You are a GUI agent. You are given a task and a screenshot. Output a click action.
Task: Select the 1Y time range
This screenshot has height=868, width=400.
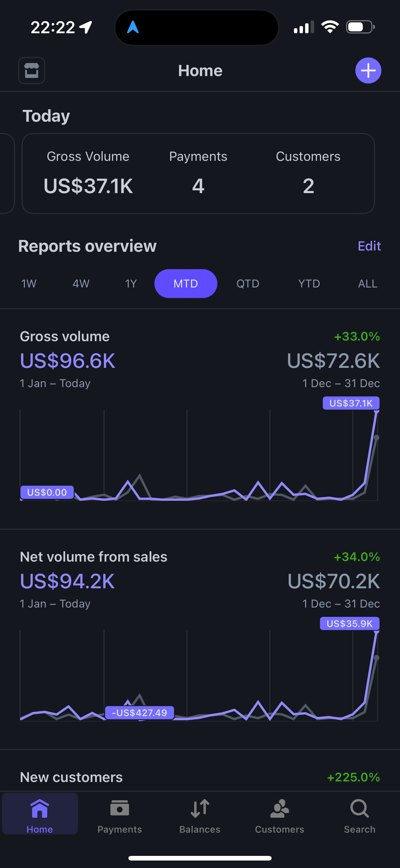(131, 283)
